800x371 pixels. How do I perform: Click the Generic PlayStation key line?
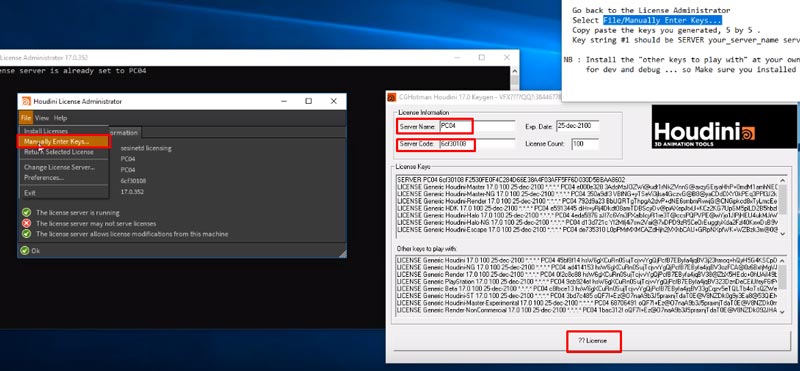coord(587,281)
